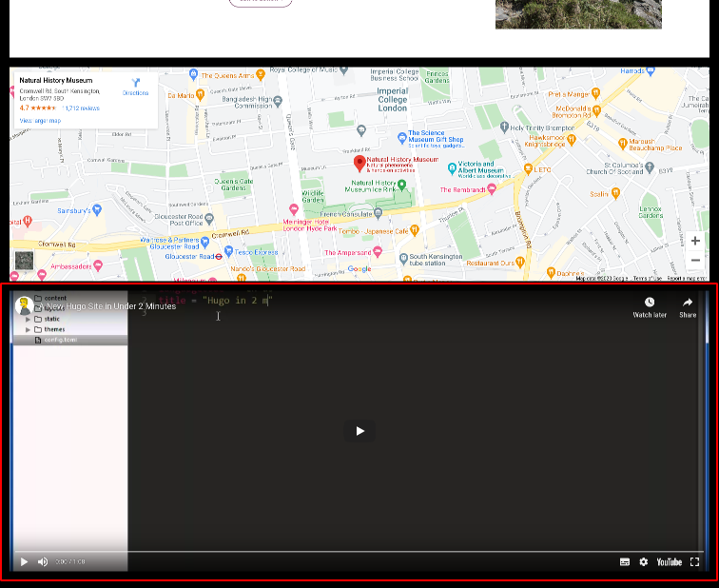This screenshot has height=588, width=719.
Task: Select the Harrods shopping marker
Action: (x=651, y=71)
